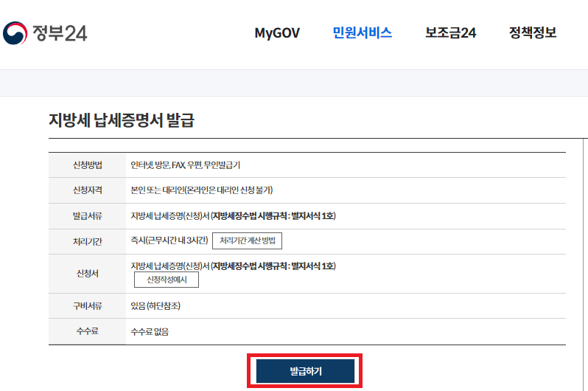Click the 신청자격 row label
This screenshot has height=391, width=588.
(88, 190)
